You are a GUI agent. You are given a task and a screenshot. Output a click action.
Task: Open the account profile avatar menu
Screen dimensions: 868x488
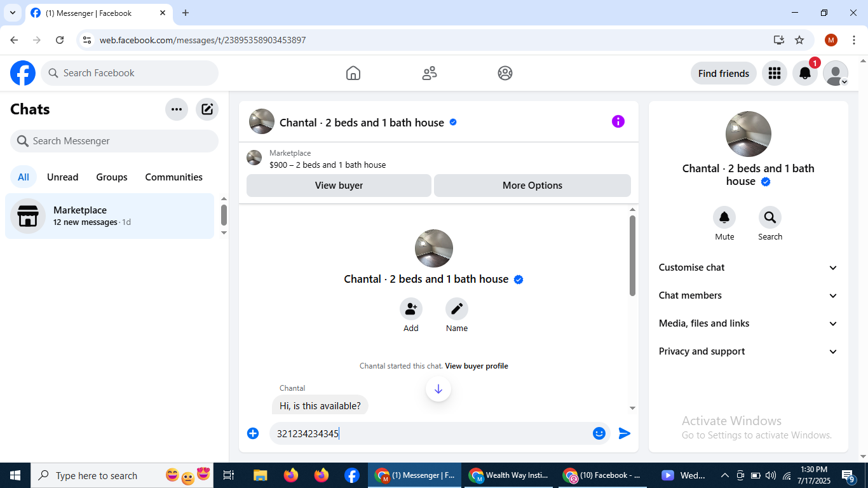[835, 73]
